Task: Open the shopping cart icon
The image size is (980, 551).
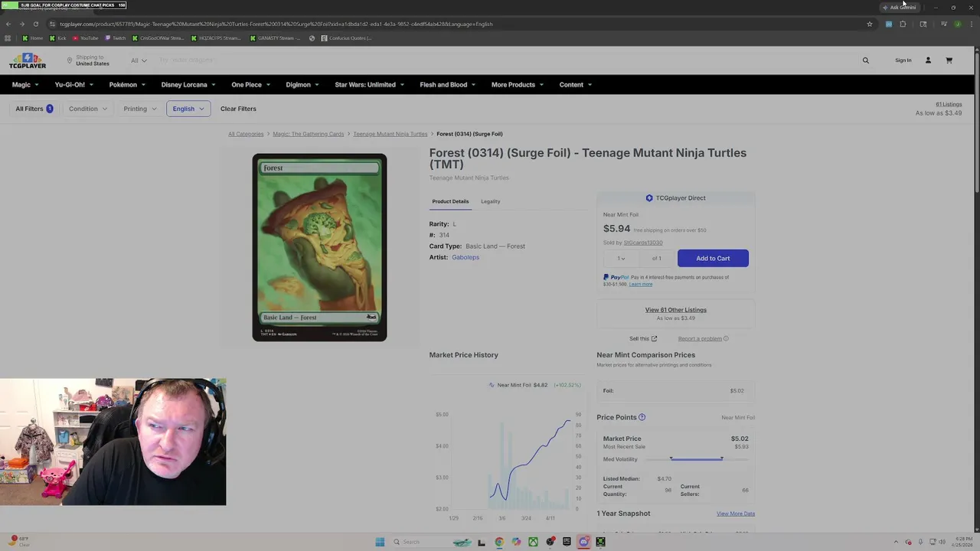Action: (949, 60)
